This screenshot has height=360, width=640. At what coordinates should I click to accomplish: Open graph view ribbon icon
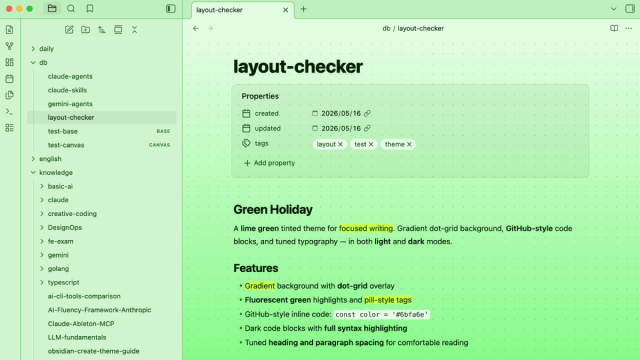pos(9,46)
